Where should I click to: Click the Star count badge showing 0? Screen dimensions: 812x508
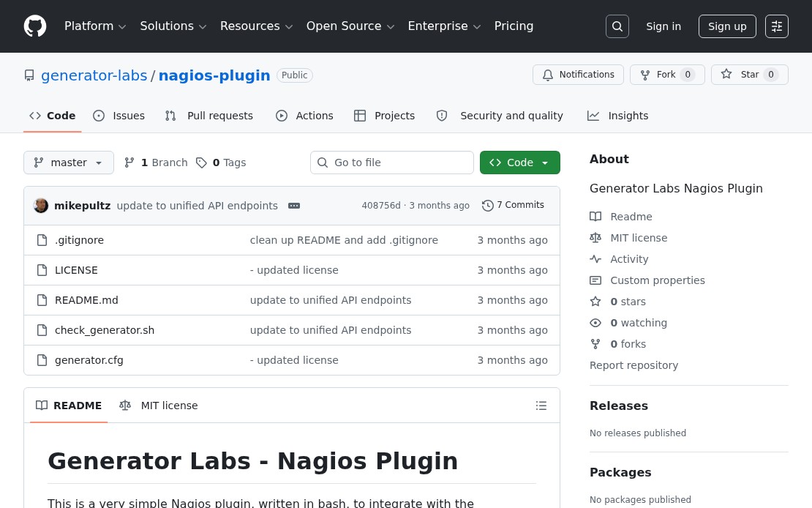[770, 75]
